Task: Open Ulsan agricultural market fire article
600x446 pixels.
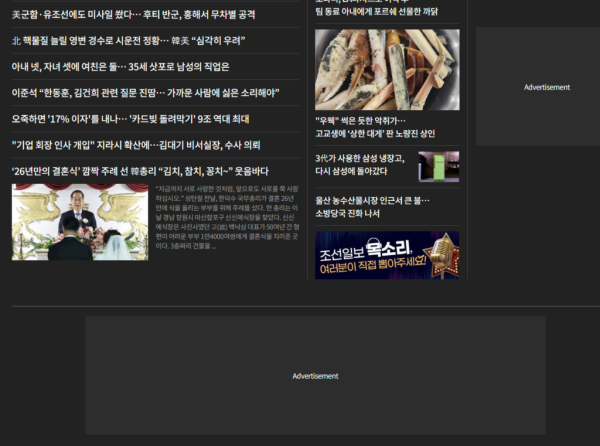Action: (x=372, y=206)
